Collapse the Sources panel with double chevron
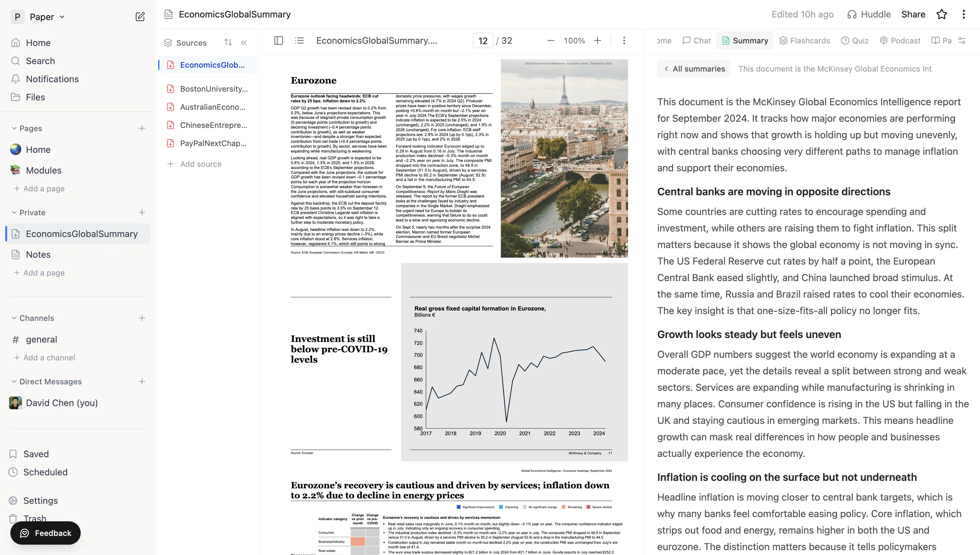Image resolution: width=980 pixels, height=555 pixels. (x=244, y=43)
